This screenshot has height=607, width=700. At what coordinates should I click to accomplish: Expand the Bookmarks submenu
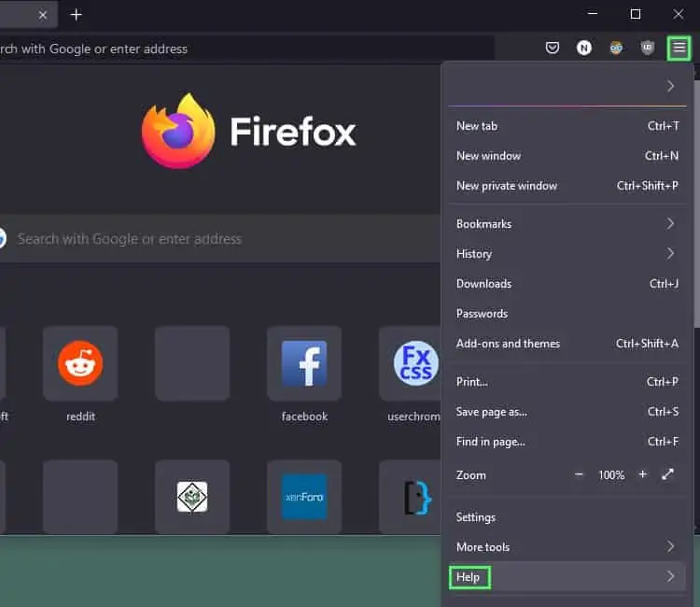click(x=567, y=224)
